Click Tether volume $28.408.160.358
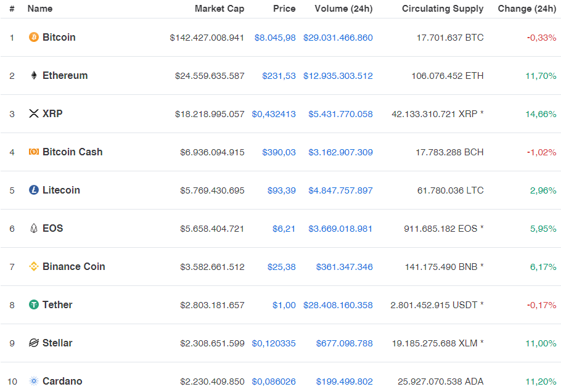The width and height of the screenshot is (561, 392). (338, 306)
